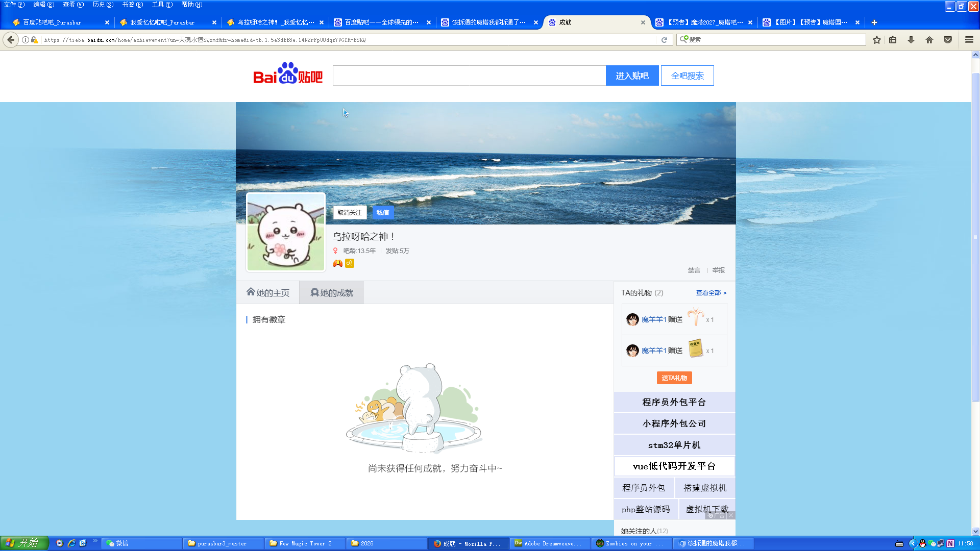
Task: Expand hidden tray icons with blue arrow
Action: pyautogui.click(x=913, y=543)
